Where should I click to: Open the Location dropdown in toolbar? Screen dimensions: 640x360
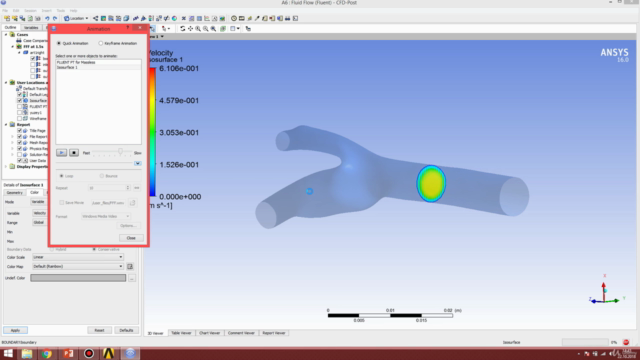point(76,18)
